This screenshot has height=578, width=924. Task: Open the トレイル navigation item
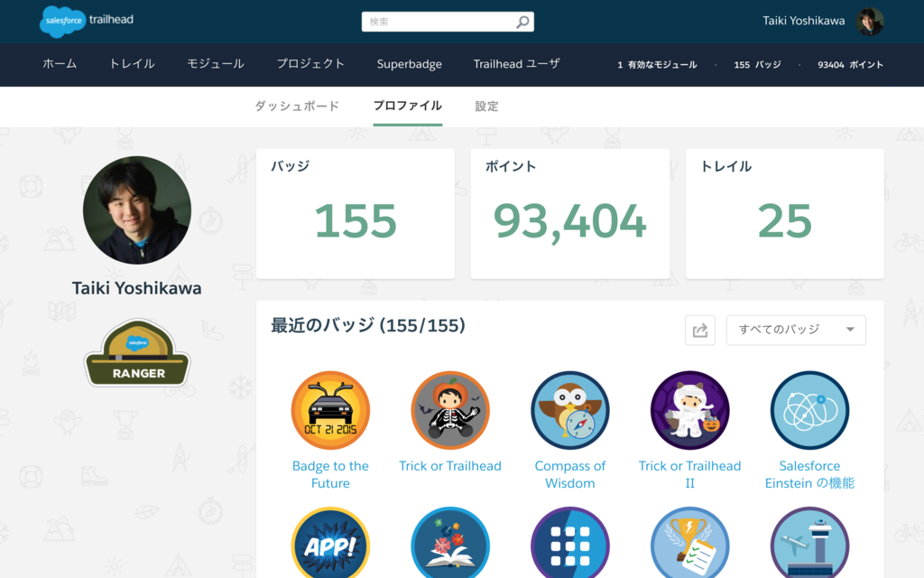click(x=132, y=64)
